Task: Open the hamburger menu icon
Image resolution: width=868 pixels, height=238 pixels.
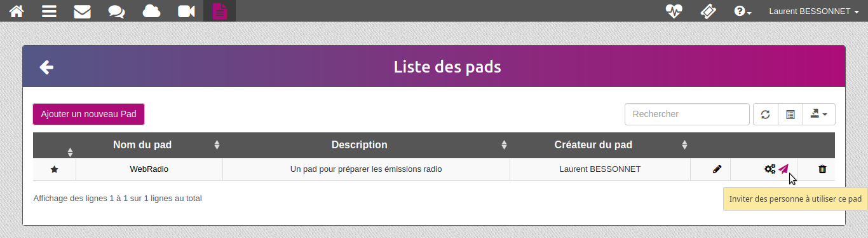Action: tap(49, 11)
